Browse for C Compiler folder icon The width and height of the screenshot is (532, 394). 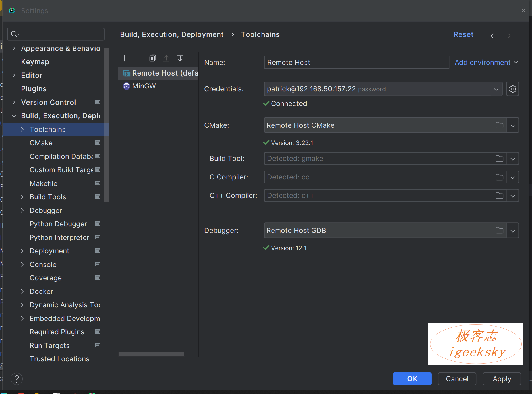pos(499,177)
